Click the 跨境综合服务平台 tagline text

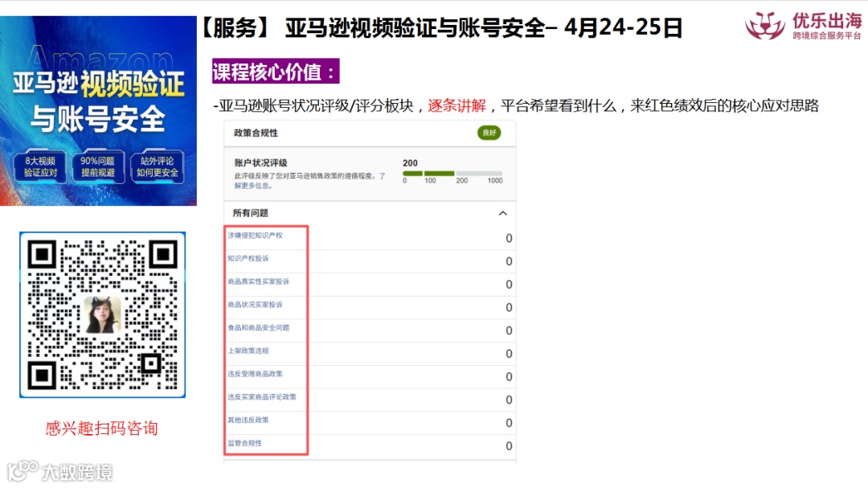826,35
